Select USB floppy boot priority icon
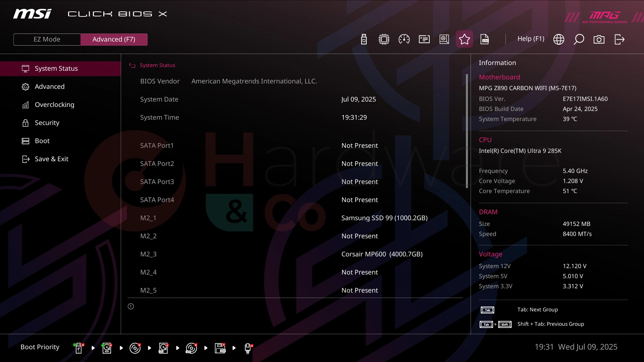644x362 pixels. point(220,348)
